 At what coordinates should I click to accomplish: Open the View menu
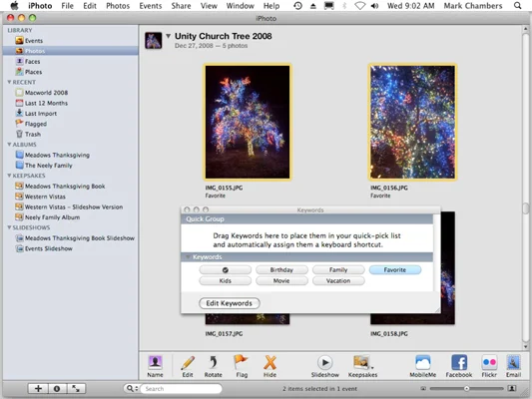pos(209,6)
